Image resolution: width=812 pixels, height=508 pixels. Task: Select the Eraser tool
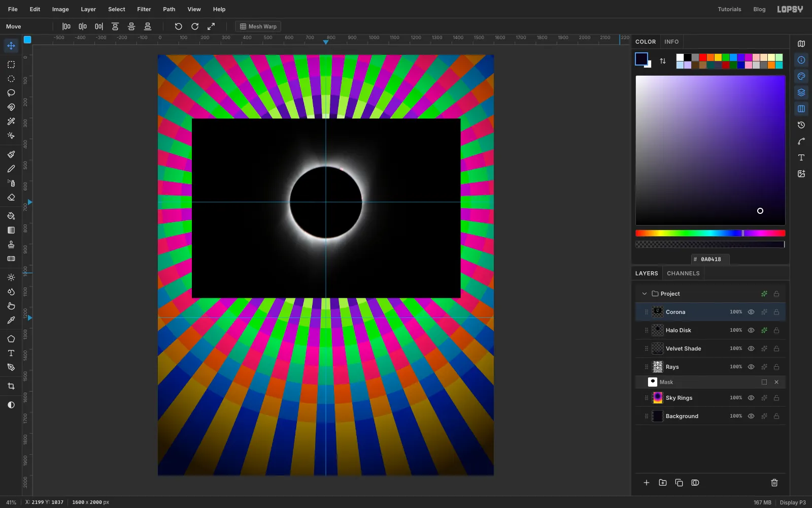(11, 197)
